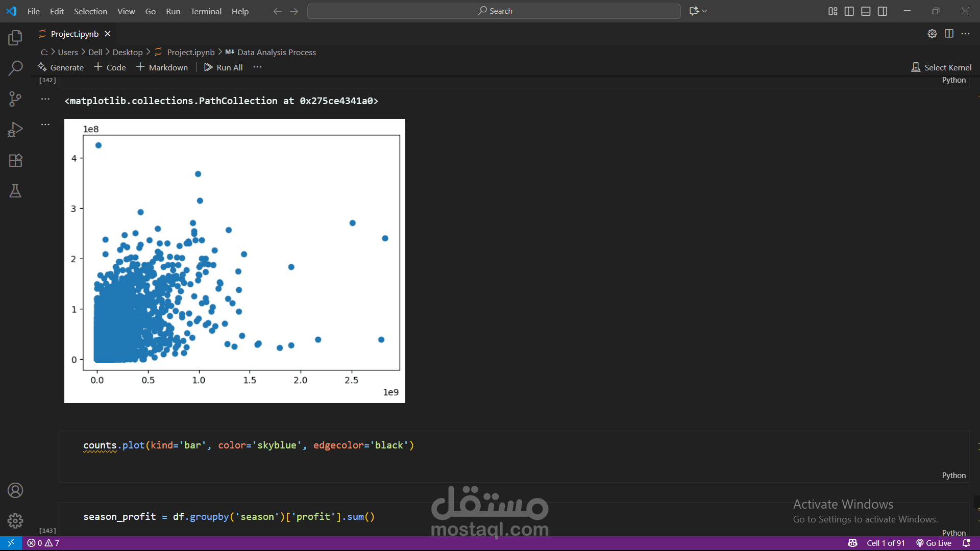Toggle the primary side bar layout button
Screen dimensions: 980x551
tap(849, 11)
